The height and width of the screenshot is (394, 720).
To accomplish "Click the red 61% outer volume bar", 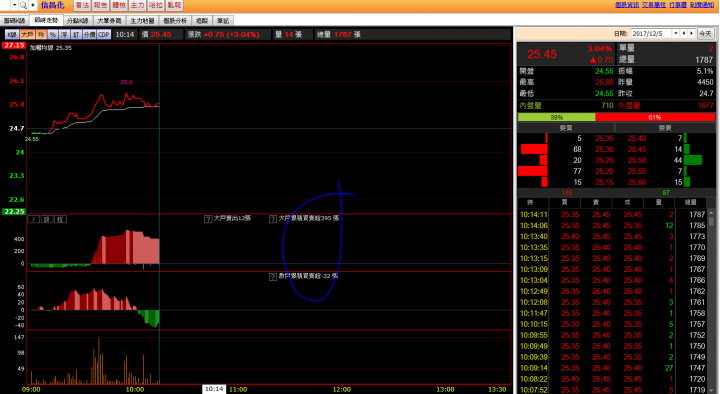I will click(x=655, y=117).
